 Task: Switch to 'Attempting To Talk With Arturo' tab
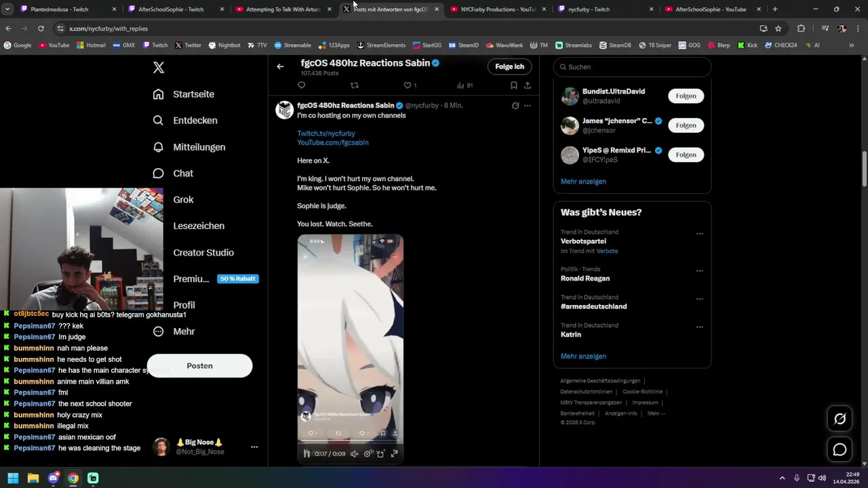coord(283,9)
